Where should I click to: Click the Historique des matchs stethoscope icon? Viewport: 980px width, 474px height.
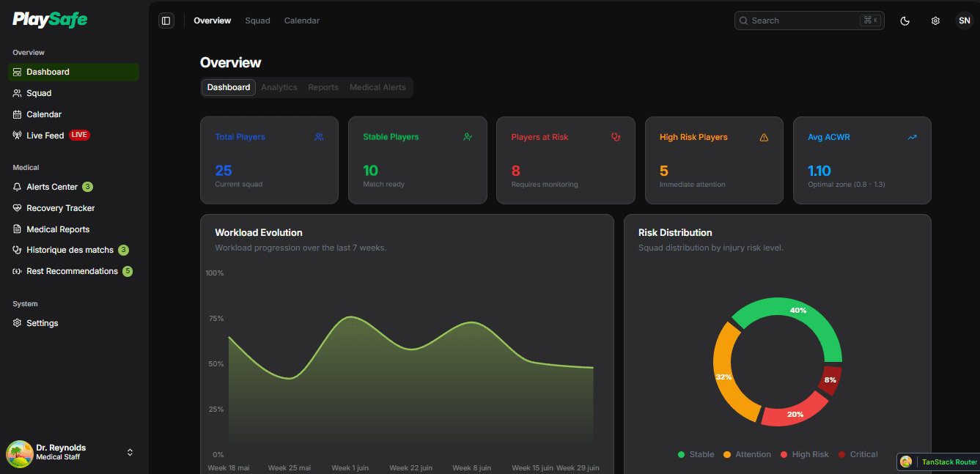[18, 250]
